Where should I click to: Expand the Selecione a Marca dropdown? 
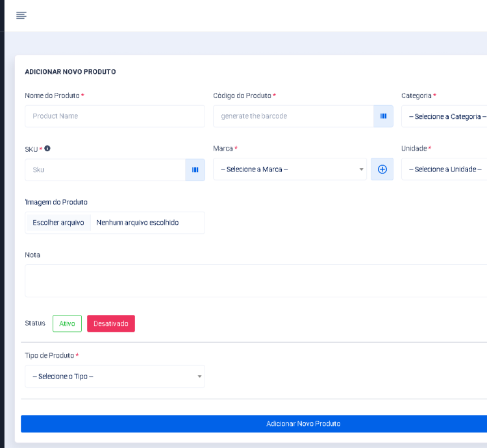(290, 169)
